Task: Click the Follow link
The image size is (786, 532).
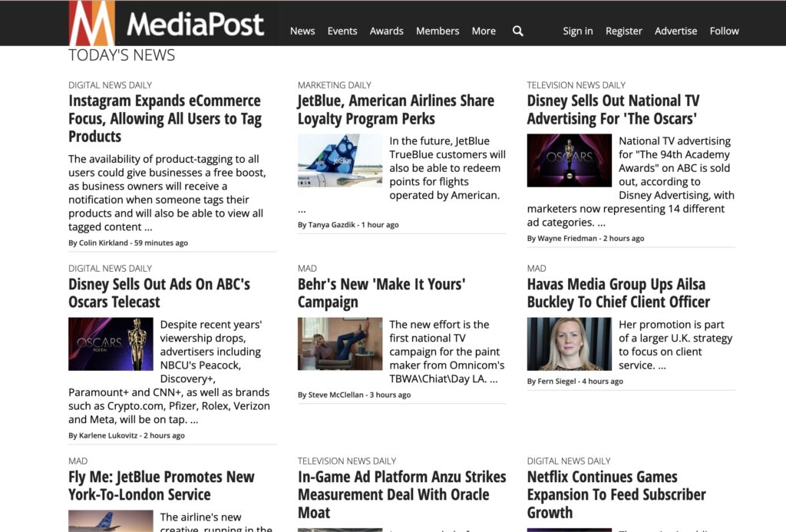Action: pos(724,31)
